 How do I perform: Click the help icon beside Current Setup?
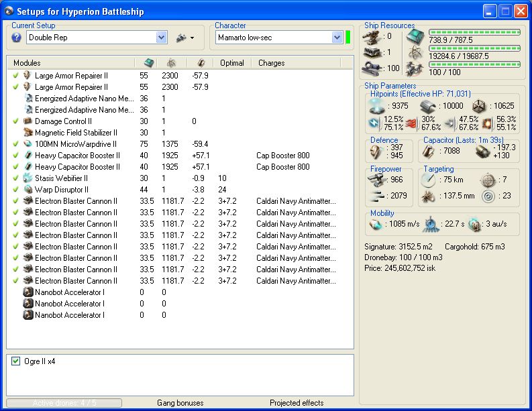[17, 38]
